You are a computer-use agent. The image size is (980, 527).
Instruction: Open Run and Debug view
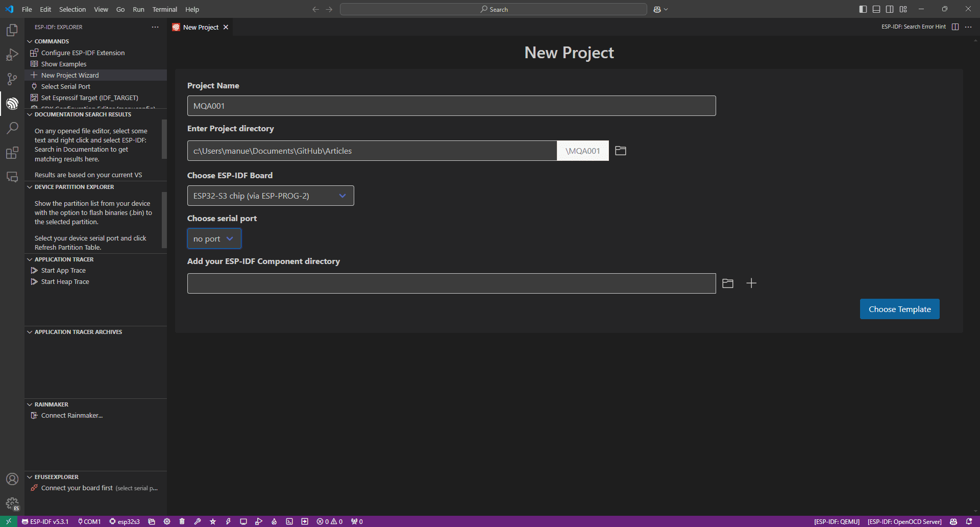[12, 55]
